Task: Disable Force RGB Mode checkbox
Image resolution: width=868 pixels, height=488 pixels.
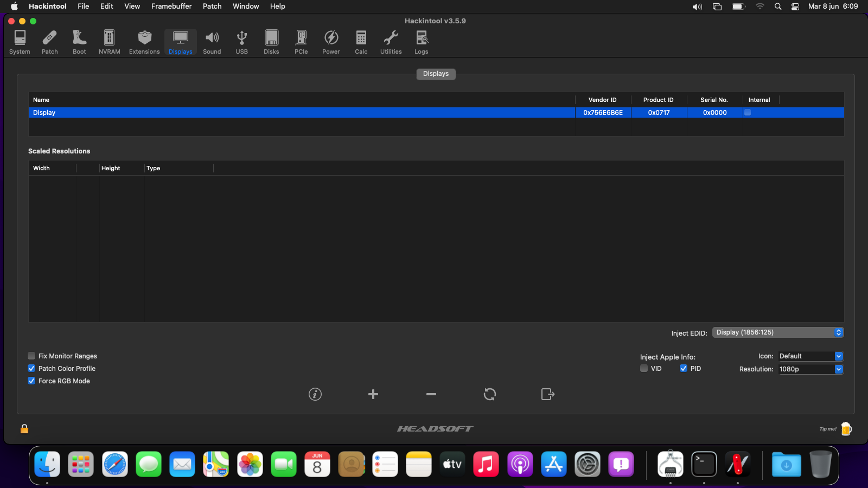Action: [31, 381]
